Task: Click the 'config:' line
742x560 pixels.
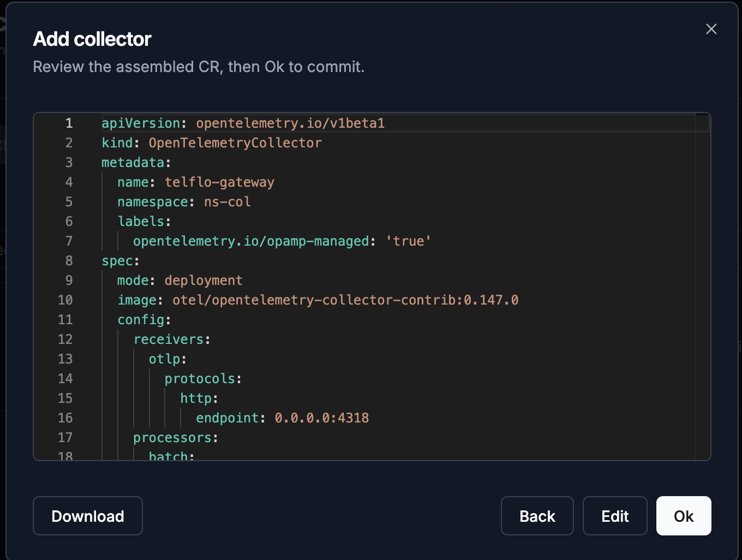Action: [x=145, y=320]
